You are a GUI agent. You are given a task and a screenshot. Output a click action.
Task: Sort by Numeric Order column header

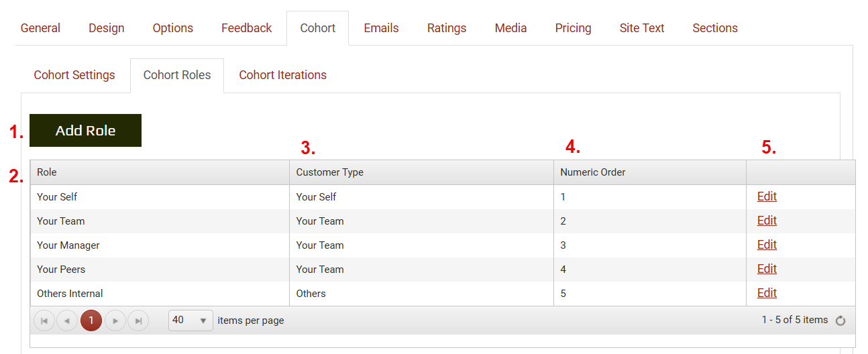(593, 172)
